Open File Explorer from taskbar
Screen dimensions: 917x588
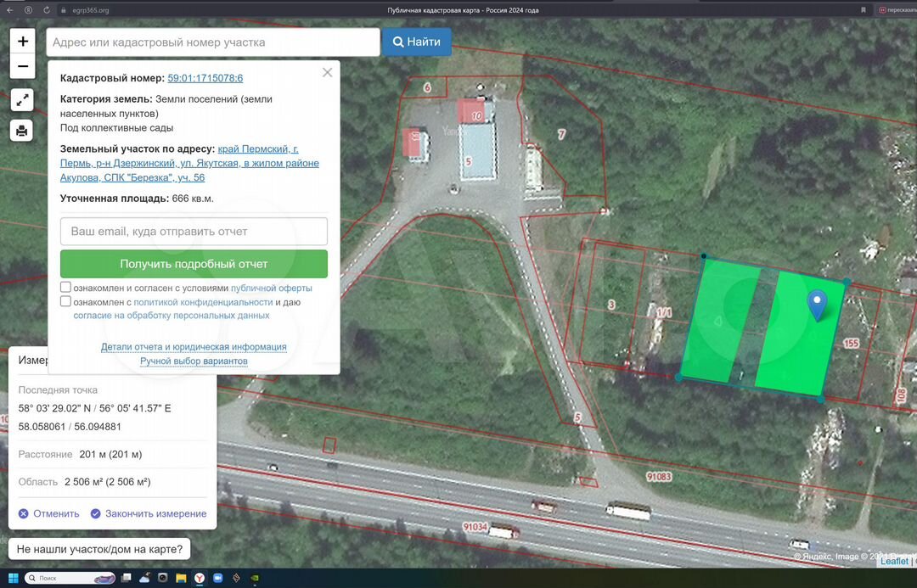click(x=181, y=578)
